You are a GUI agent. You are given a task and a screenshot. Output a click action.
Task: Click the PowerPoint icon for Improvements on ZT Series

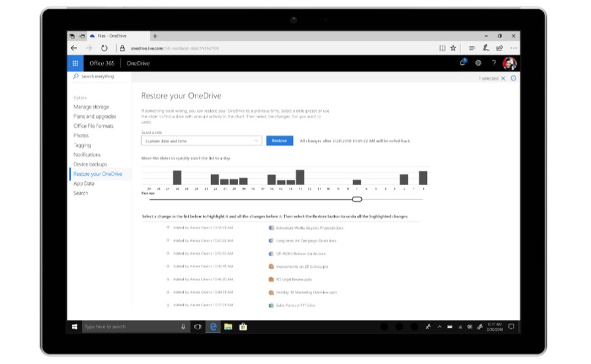click(x=271, y=266)
